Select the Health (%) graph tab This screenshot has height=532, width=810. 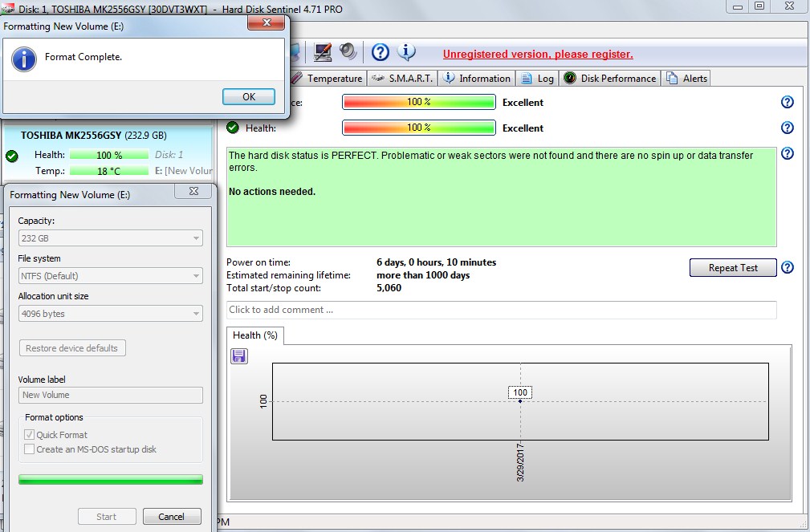(255, 335)
